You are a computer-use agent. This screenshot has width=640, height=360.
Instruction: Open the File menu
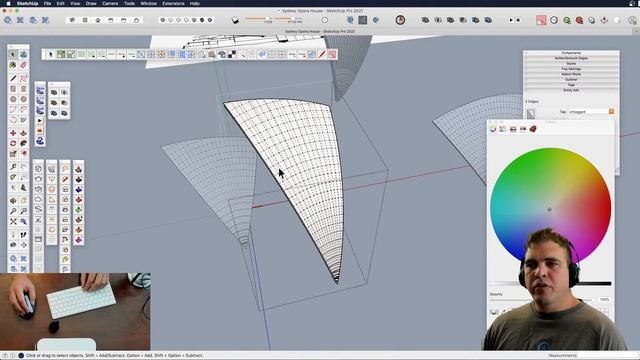point(47,3)
